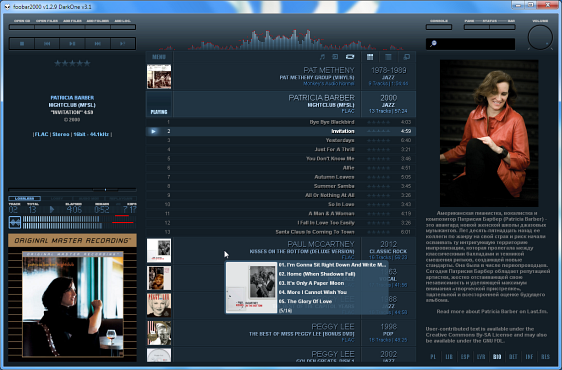This screenshot has width=562, height=370.
Task: Click Paul McCartney album cover thumbnail
Action: 159,250
